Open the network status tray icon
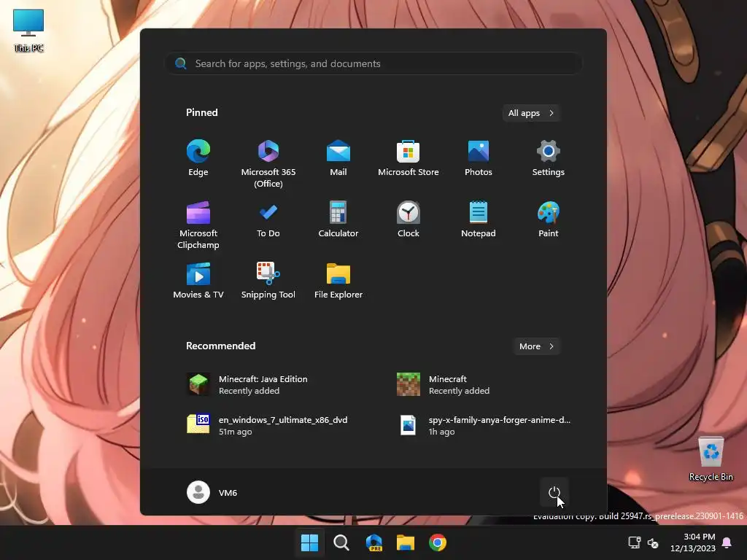 click(634, 542)
